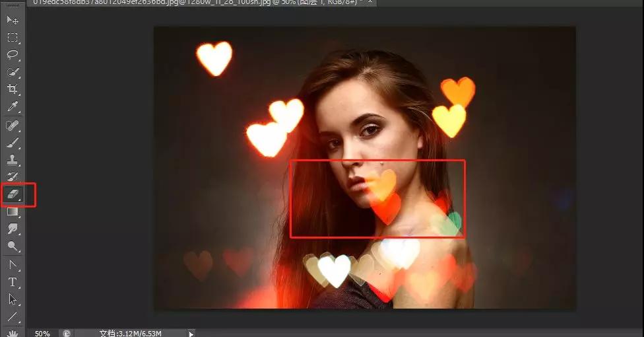The height and width of the screenshot is (337, 644).
Task: Select the Brush tool
Action: [13, 142]
